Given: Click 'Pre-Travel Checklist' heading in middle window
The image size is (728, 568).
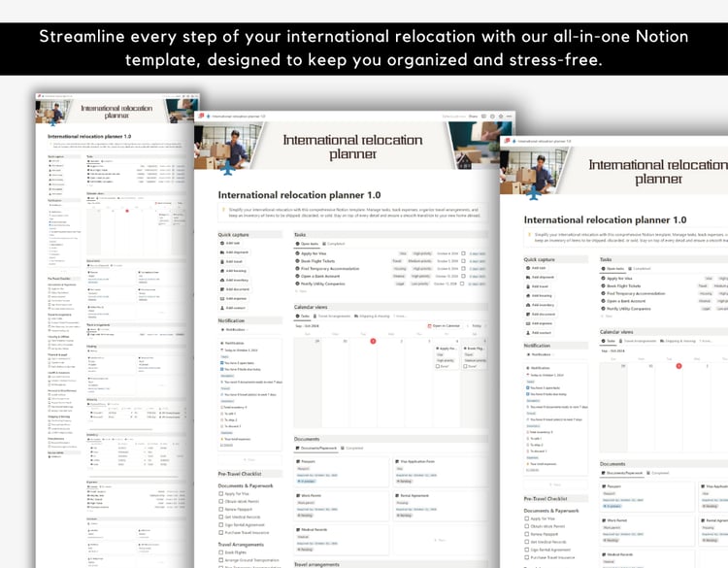Looking at the screenshot, I should point(240,474).
